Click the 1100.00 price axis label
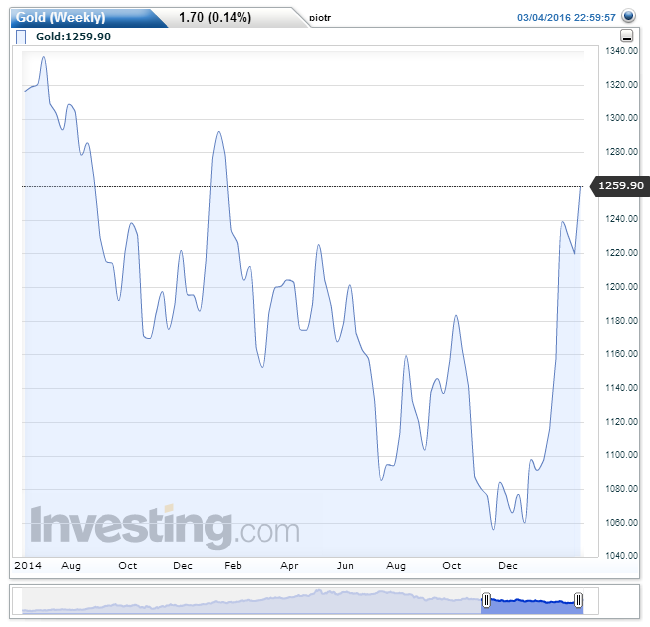This screenshot has width=650, height=627. (x=621, y=455)
